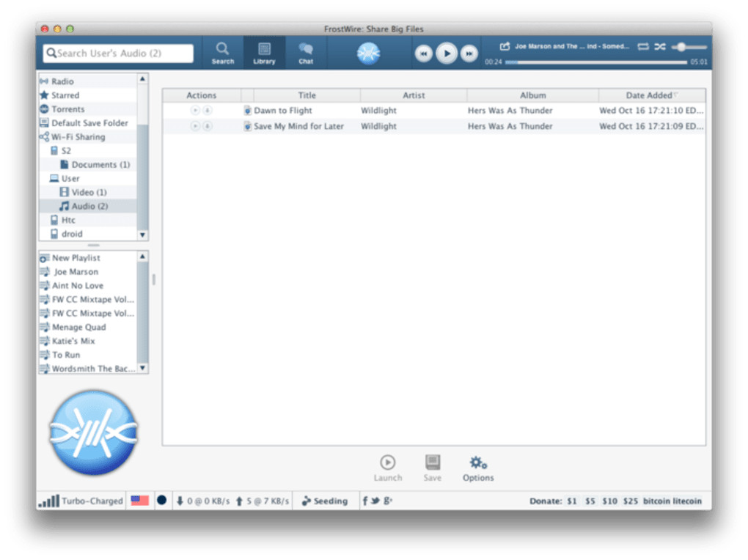This screenshot has height=560, width=748.
Task: Click playlist scroll down arrow
Action: (x=143, y=368)
